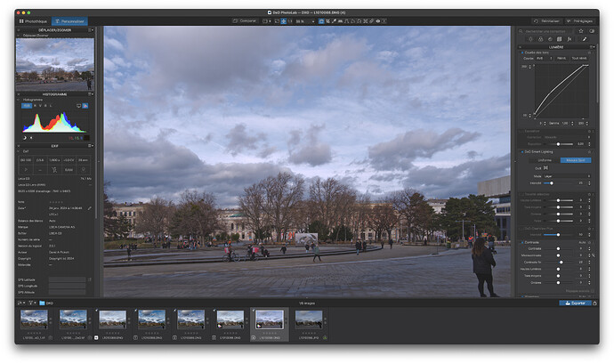
Task: Switch to the Photothèque tab
Action: (x=33, y=21)
